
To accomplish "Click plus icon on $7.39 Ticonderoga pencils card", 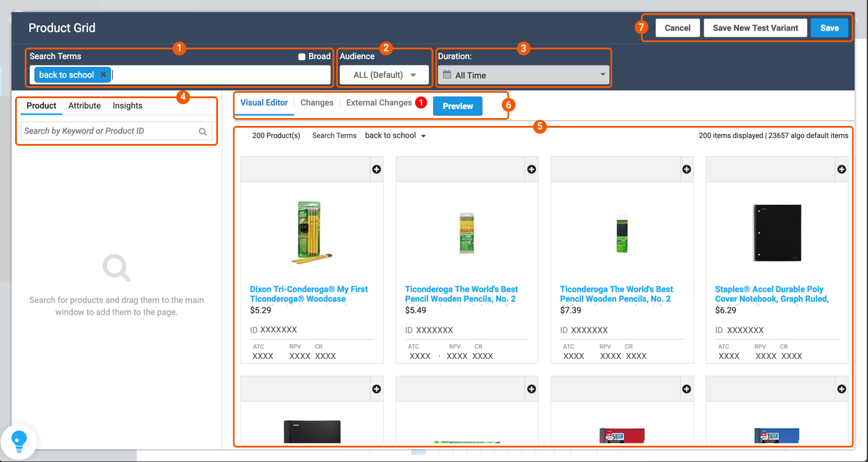I will click(687, 169).
